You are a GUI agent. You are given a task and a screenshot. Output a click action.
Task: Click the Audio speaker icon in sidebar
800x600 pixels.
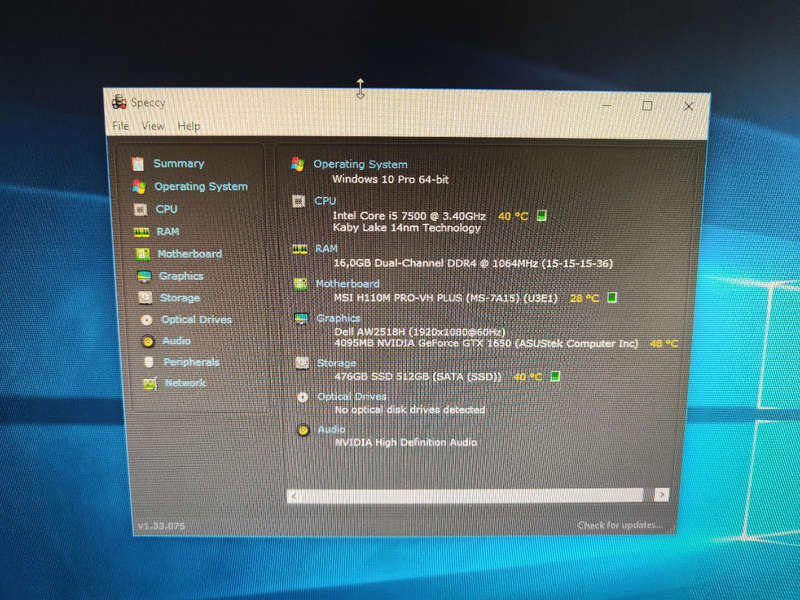[148, 341]
